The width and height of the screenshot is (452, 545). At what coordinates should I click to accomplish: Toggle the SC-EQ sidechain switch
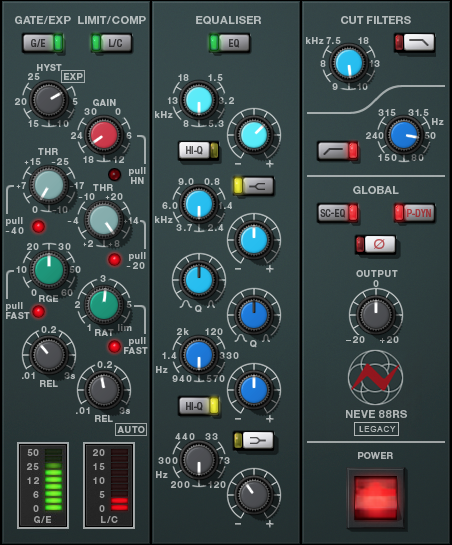point(338,213)
